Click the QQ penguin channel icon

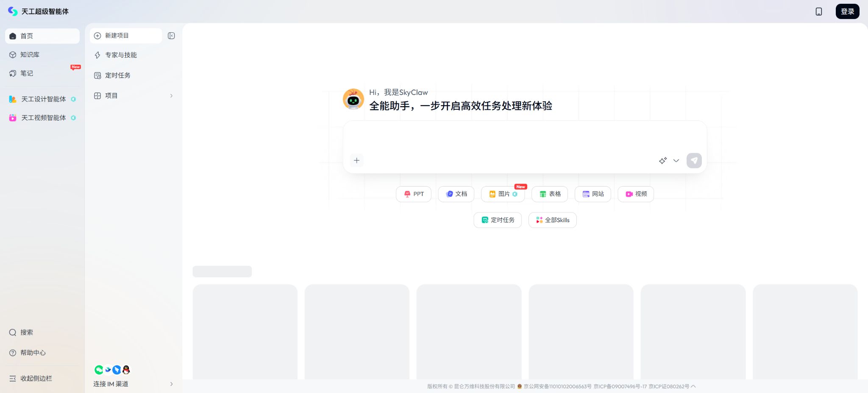pyautogui.click(x=126, y=370)
